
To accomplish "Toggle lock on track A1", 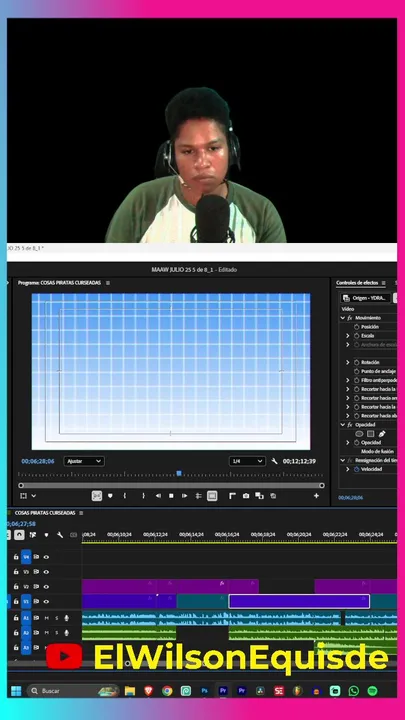I will coord(16,618).
